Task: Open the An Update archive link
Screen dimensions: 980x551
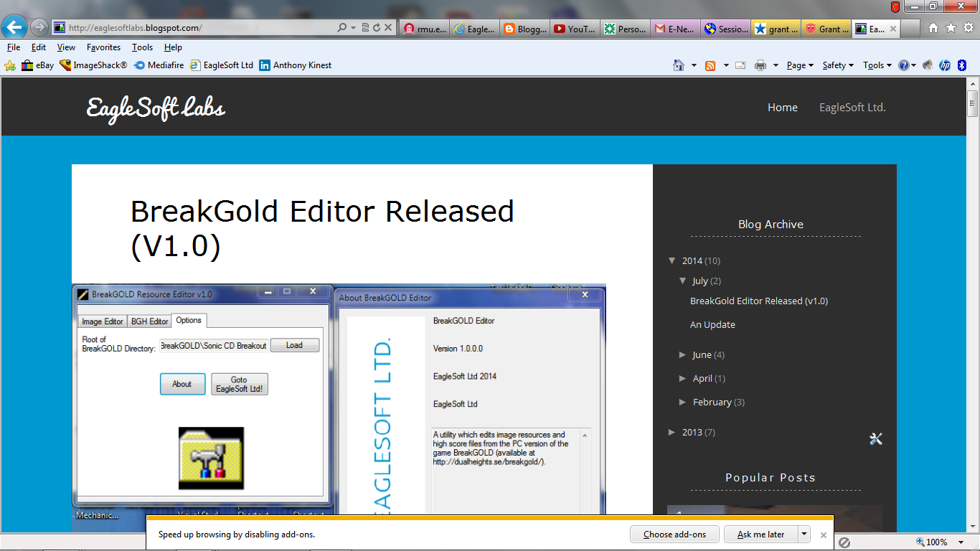Action: 712,325
